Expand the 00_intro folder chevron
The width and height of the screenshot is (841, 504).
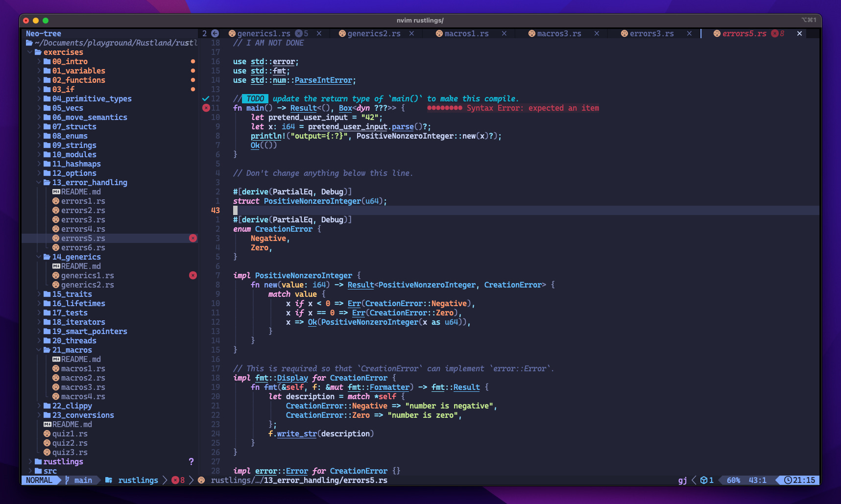39,61
